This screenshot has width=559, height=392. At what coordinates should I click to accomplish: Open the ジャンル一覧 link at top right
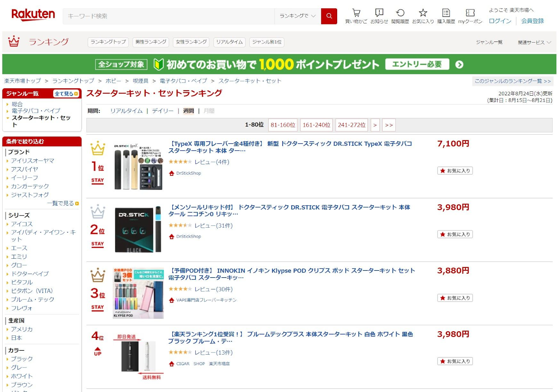(489, 42)
